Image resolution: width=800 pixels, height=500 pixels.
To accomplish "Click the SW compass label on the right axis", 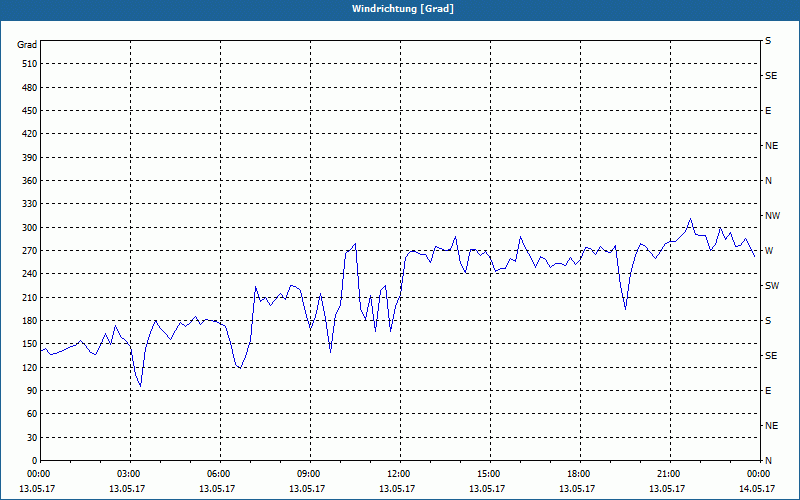I will (772, 286).
